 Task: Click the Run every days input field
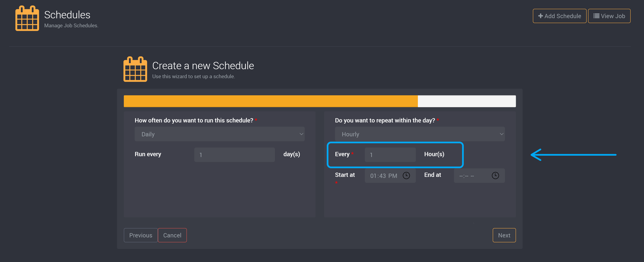click(x=234, y=155)
